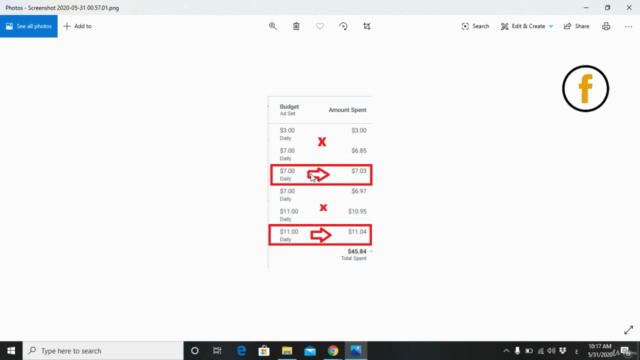This screenshot has width=640, height=360.
Task: Open the Windows Start menu
Action: click(11, 351)
